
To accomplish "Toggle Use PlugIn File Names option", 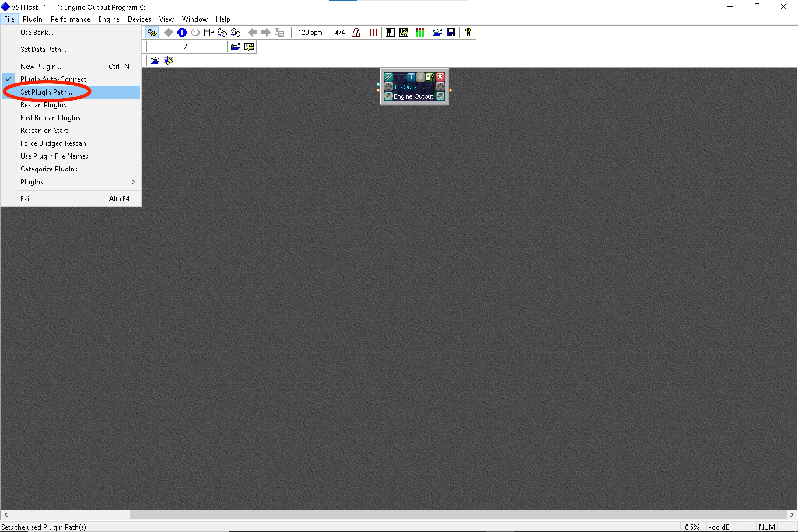I will [x=71, y=156].
